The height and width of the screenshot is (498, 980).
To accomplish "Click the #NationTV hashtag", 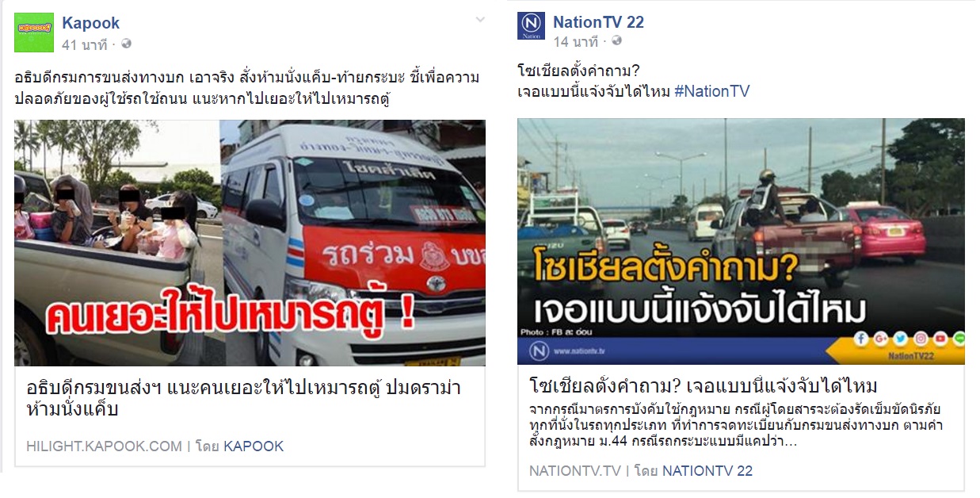I will pyautogui.click(x=711, y=91).
